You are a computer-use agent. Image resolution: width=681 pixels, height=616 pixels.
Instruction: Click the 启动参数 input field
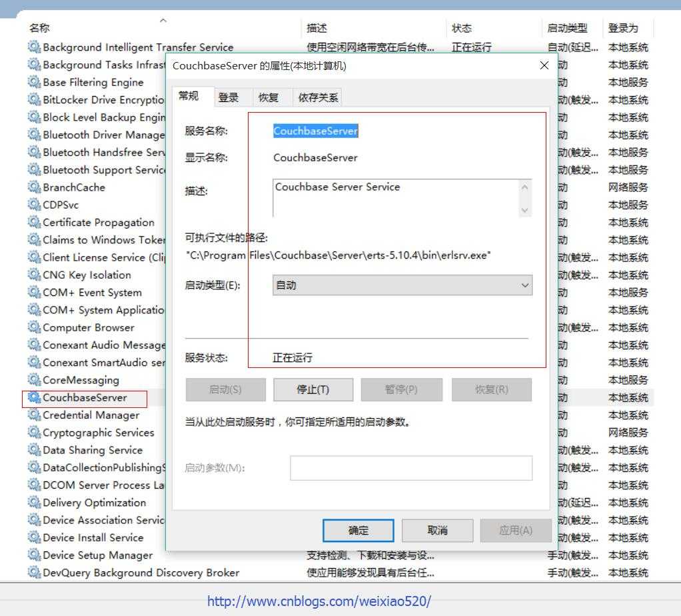(x=411, y=468)
